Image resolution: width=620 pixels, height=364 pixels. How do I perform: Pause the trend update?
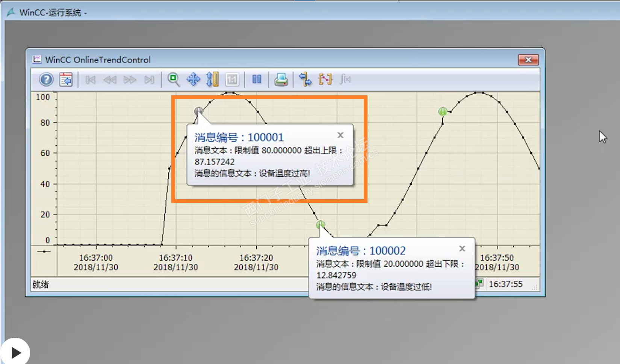(x=257, y=79)
